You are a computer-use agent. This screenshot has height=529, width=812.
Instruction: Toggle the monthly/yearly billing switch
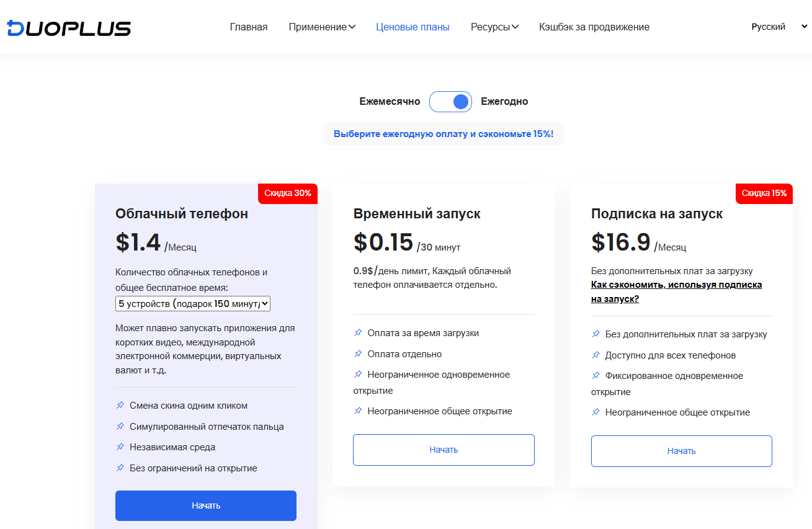coord(451,102)
